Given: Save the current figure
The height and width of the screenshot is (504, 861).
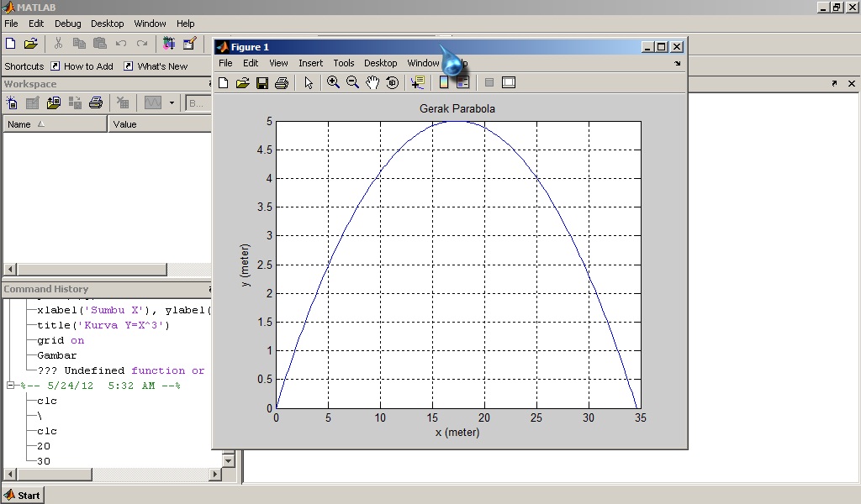Looking at the screenshot, I should (262, 82).
